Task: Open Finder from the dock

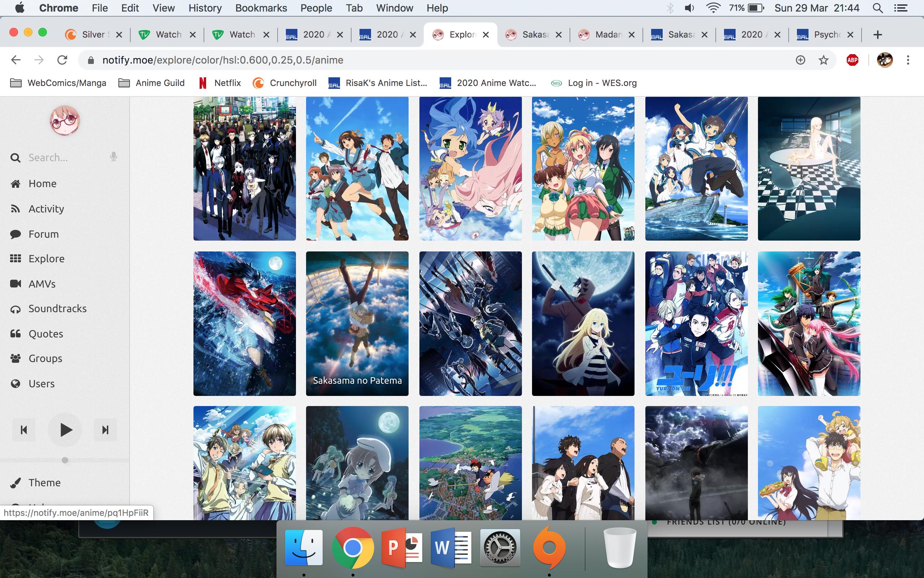Action: point(304,548)
